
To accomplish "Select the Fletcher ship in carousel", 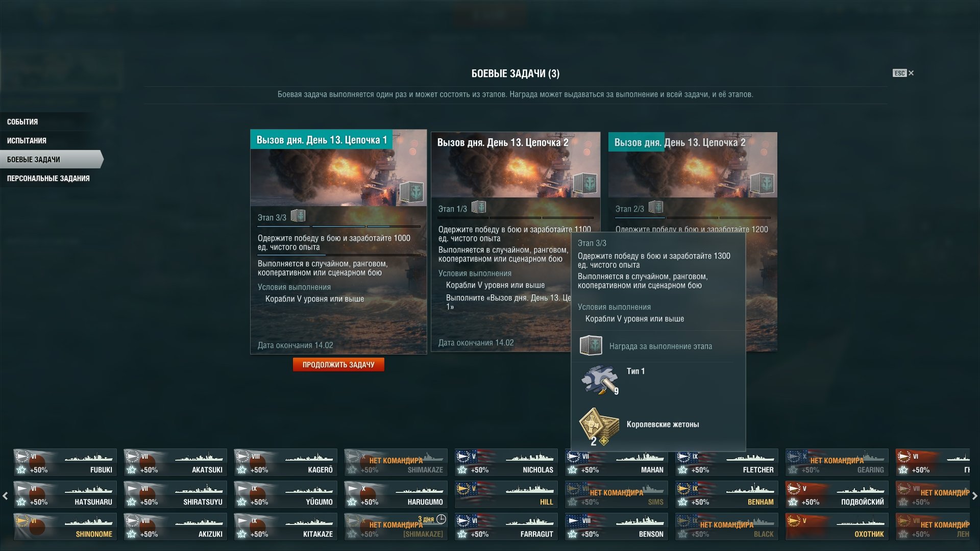I will click(727, 462).
